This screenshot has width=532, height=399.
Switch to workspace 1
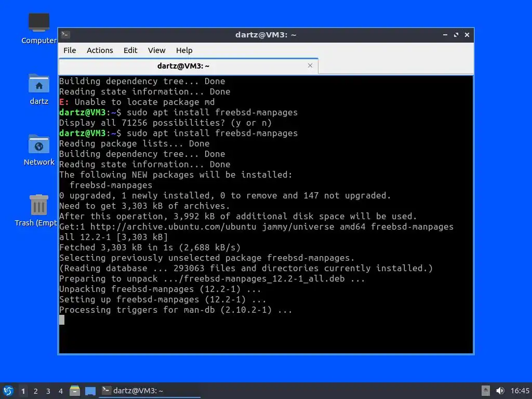(x=23, y=391)
